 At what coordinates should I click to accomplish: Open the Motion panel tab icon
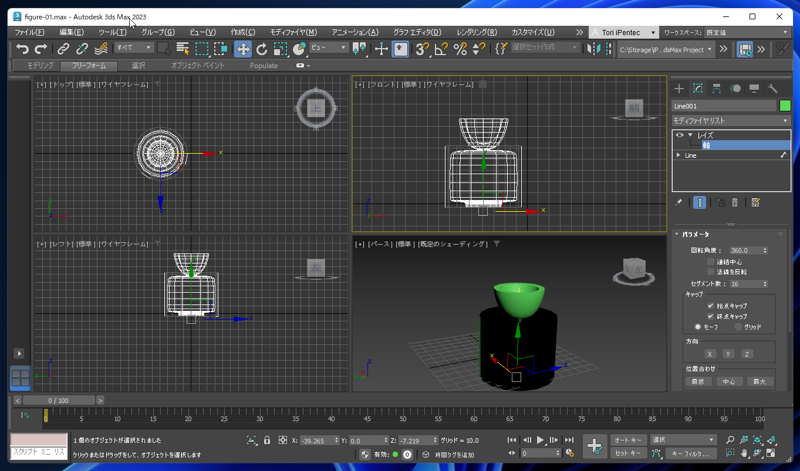pyautogui.click(x=735, y=88)
